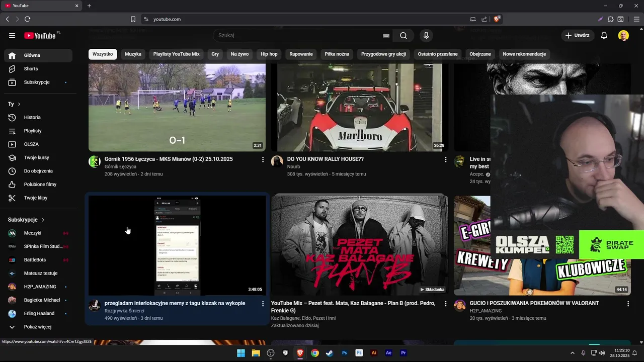Expand subscriptions with Pokaż więcej

(x=38, y=327)
